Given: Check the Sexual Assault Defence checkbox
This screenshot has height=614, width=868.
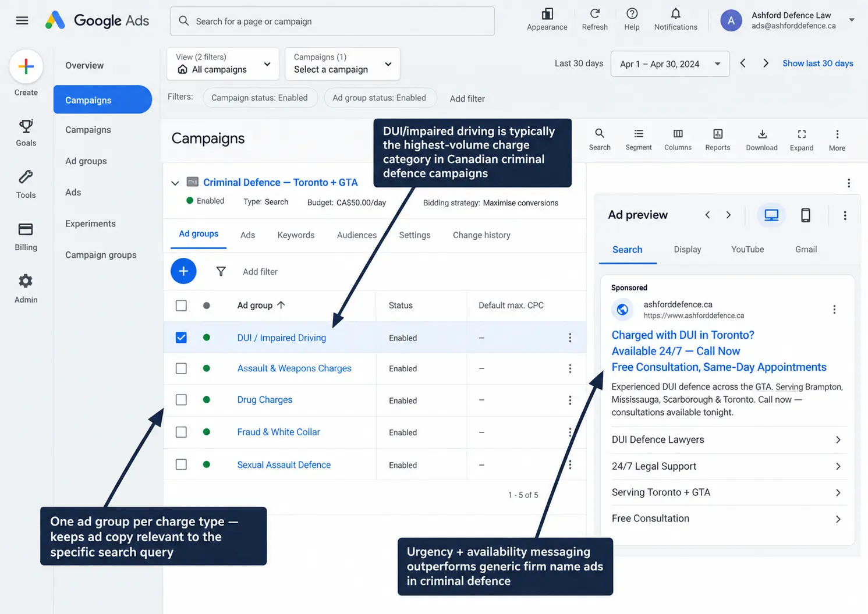Looking at the screenshot, I should (x=181, y=464).
